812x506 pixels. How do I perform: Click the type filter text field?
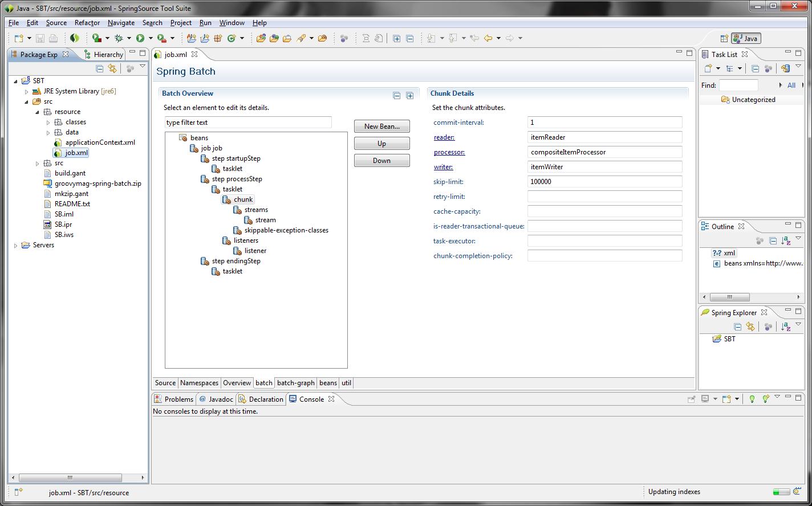[x=248, y=123]
